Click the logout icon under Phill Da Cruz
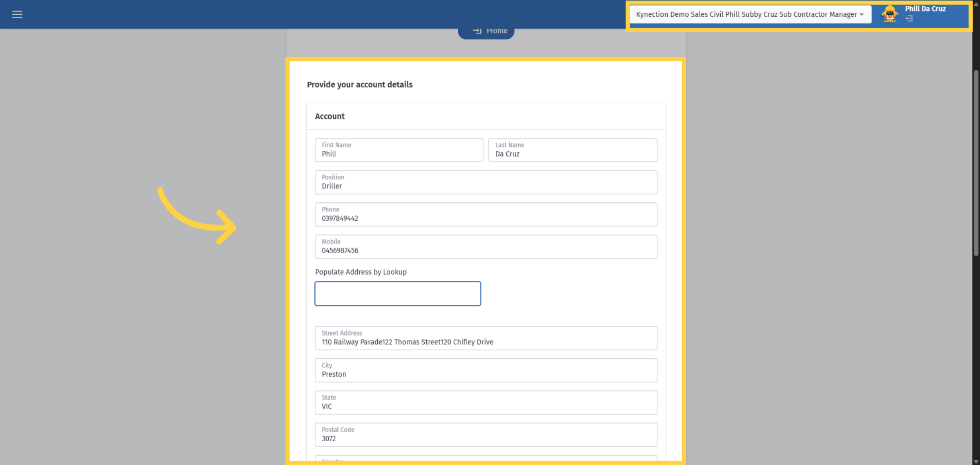 [909, 19]
